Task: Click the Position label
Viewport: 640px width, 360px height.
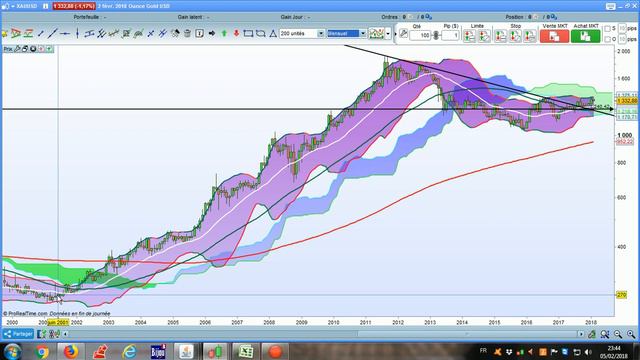Action: 514,17
